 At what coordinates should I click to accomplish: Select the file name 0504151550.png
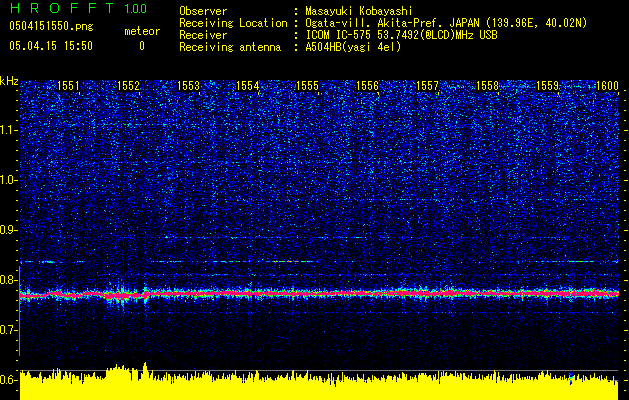point(51,26)
